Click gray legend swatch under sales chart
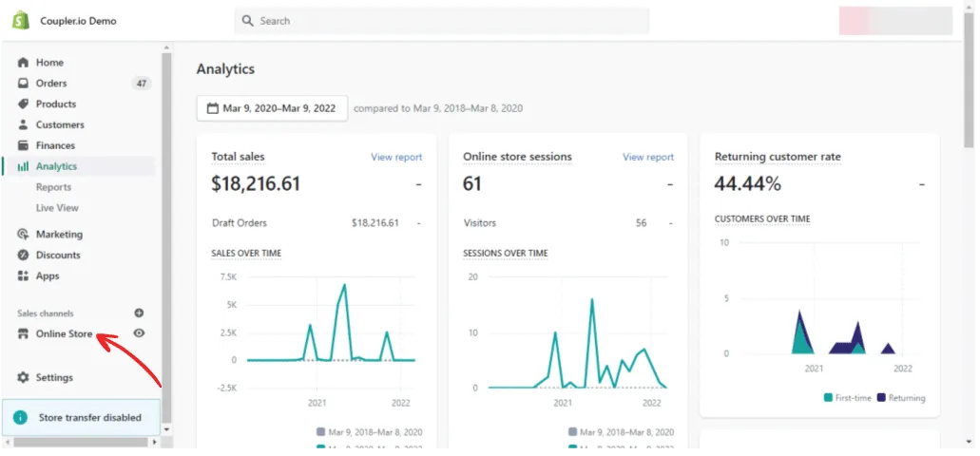 point(321,431)
